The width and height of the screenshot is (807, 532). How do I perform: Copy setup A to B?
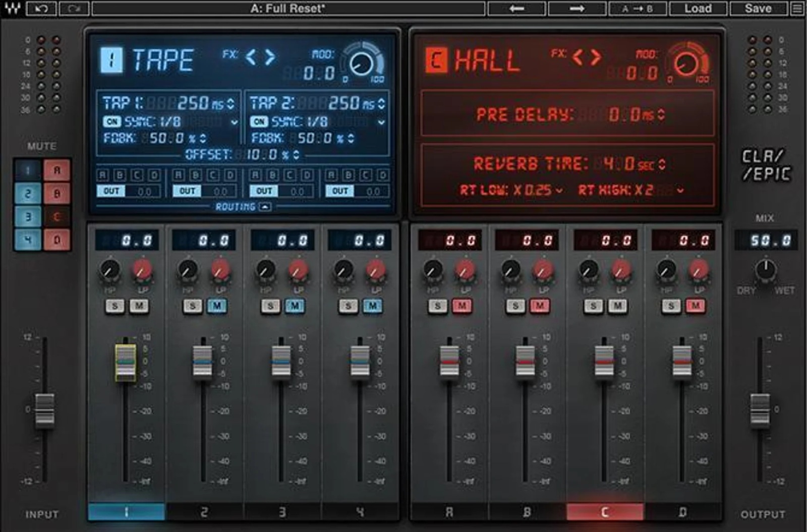coord(638,8)
